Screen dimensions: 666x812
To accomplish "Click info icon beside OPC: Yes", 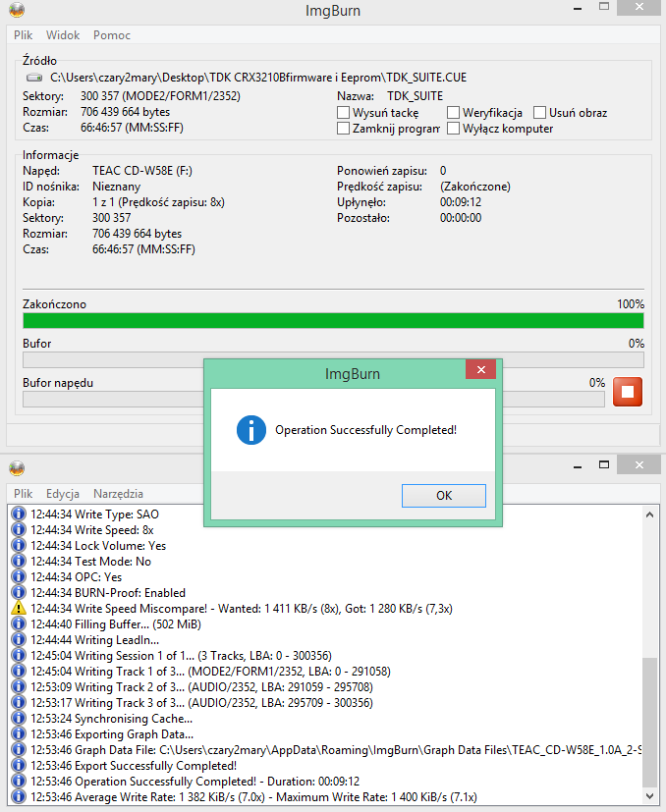I will click(x=19, y=577).
